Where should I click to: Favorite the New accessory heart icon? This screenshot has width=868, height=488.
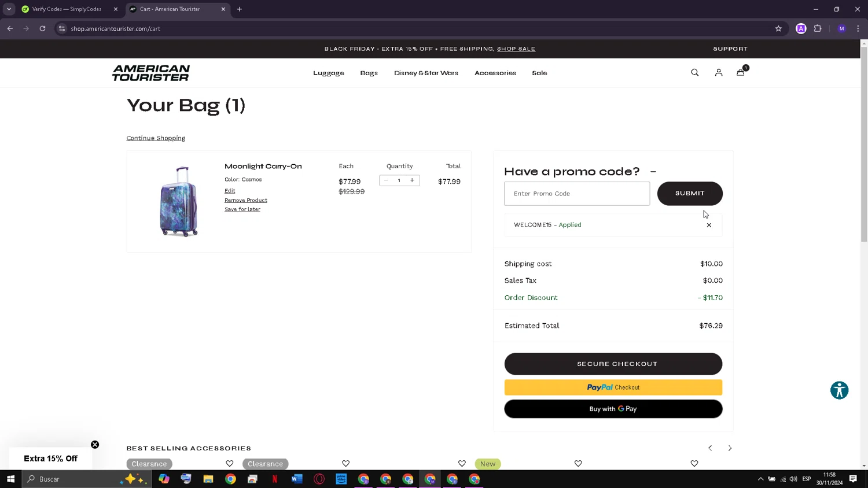click(578, 464)
